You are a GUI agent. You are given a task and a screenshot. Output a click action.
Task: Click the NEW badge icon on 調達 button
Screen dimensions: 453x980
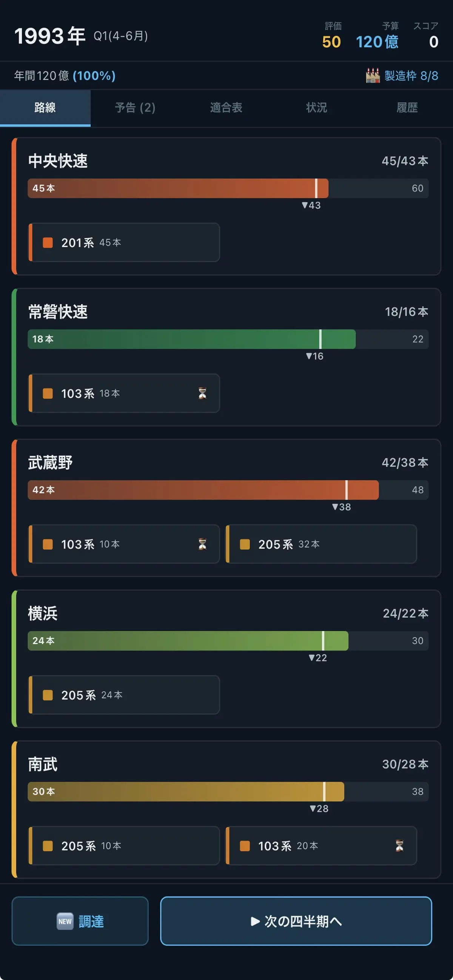click(65, 921)
